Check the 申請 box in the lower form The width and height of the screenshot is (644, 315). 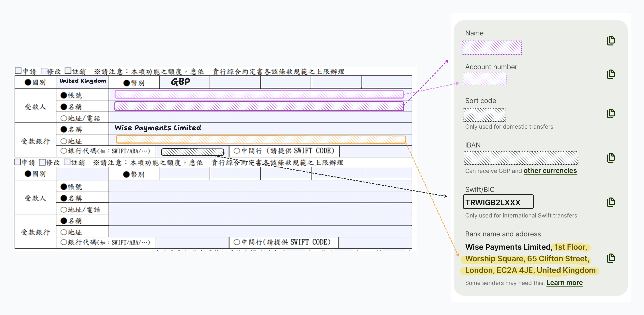(17, 162)
